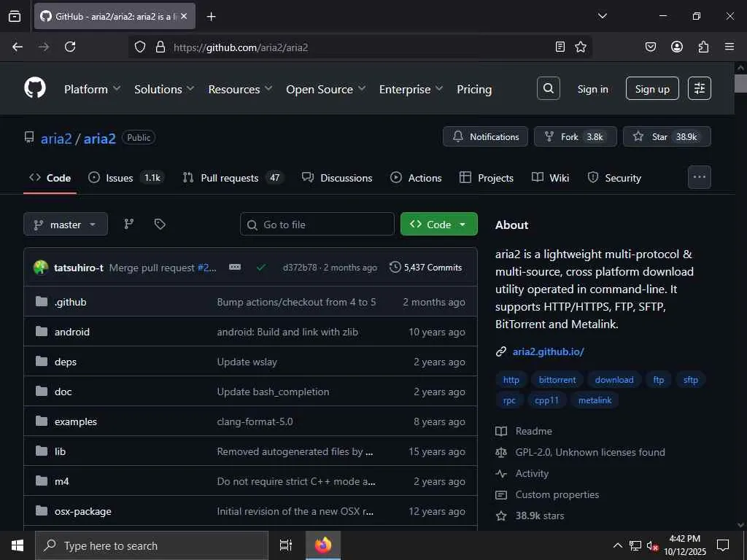Open the Discussions tab
This screenshot has width=747, height=560.
337,178
